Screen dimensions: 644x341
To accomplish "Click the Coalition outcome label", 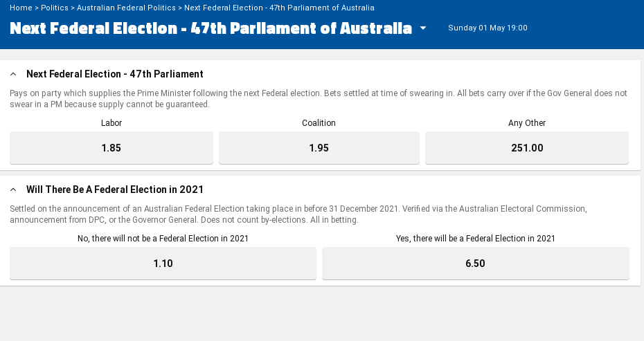I will tap(319, 123).
